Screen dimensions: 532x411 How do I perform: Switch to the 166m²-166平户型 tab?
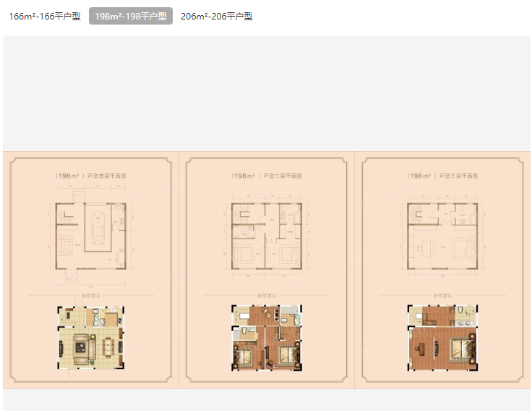point(45,17)
